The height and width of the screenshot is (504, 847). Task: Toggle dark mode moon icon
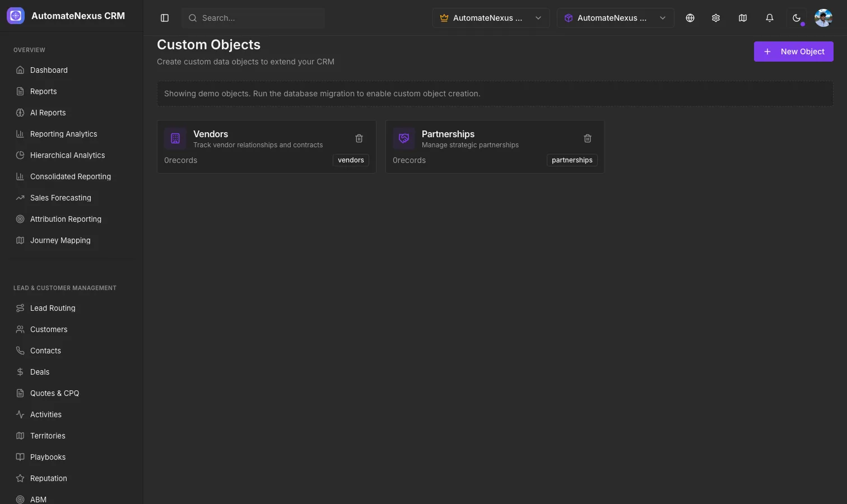[x=797, y=18]
